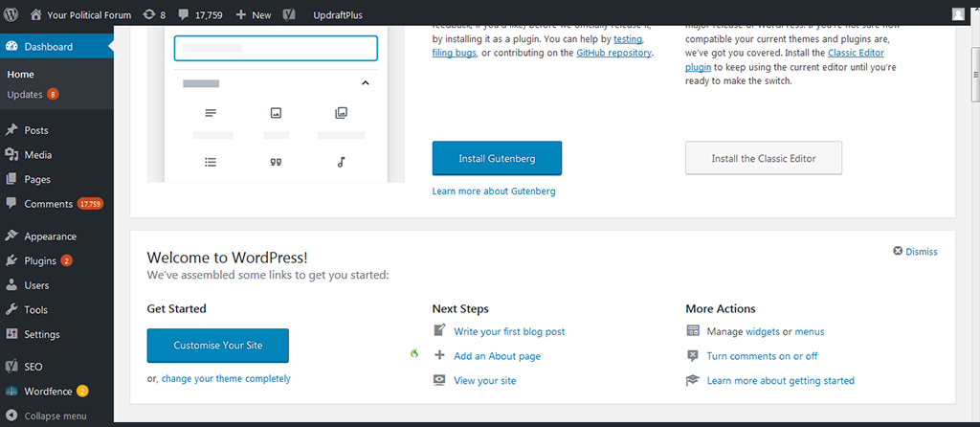Viewport: 980px width, 427px height.
Task: Click the Posts pin icon in the sidebar
Action: tap(11, 130)
